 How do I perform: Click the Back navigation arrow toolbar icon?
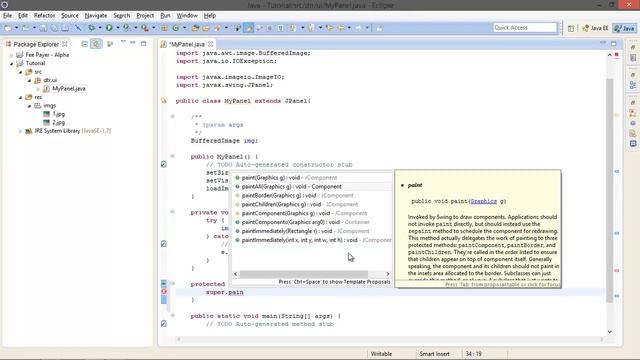(341, 28)
